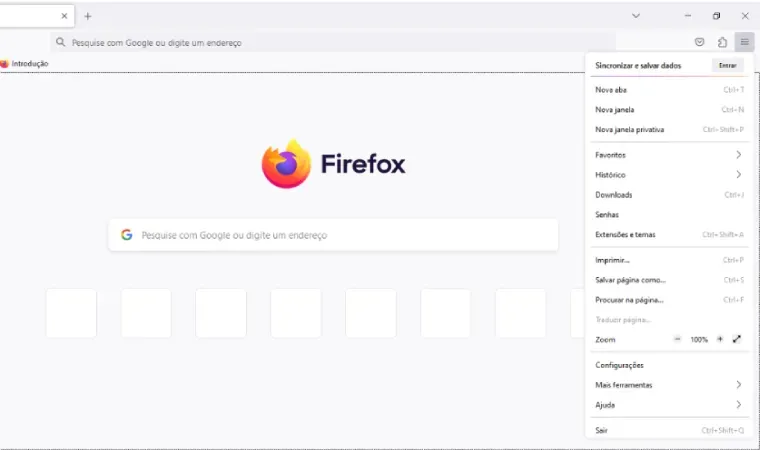
Task: Open the Introdução bookmark
Action: [x=24, y=64]
